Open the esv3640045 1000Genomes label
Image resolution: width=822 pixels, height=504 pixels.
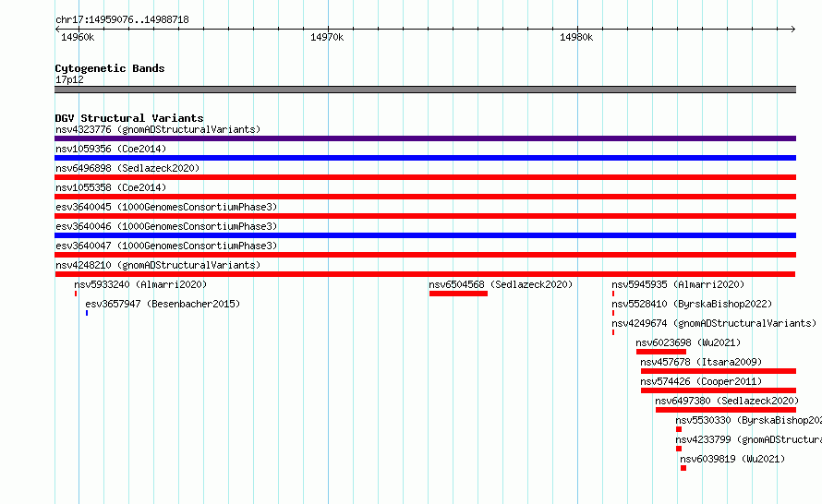point(166,207)
